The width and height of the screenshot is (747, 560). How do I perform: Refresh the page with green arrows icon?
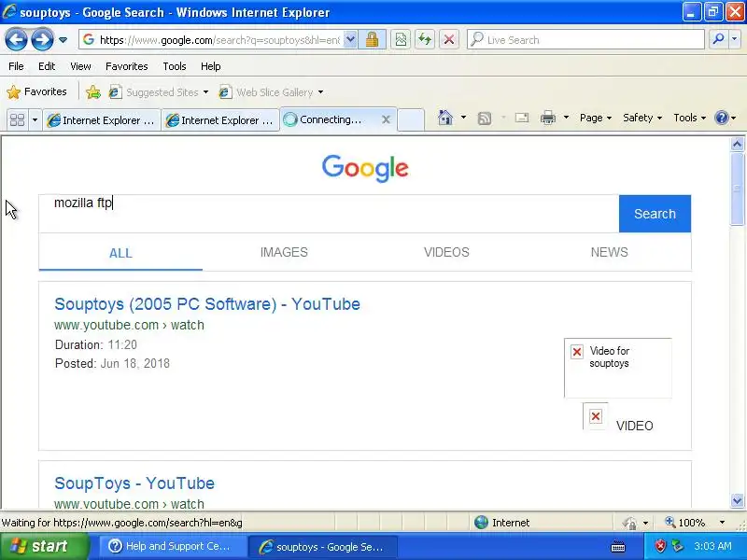tap(425, 39)
